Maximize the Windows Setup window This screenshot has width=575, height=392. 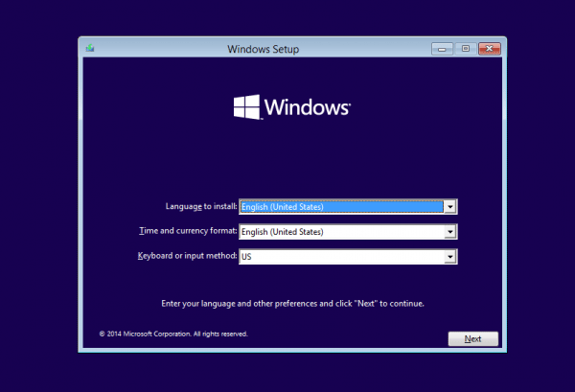point(466,49)
